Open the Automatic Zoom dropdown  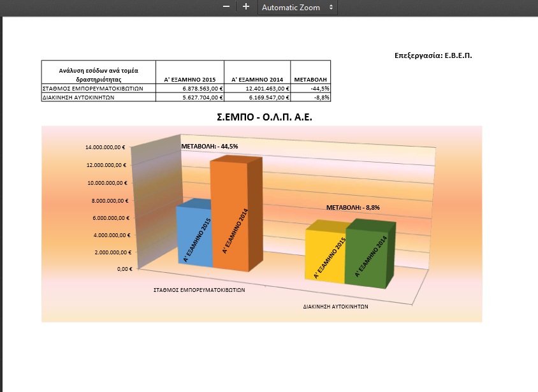click(298, 8)
